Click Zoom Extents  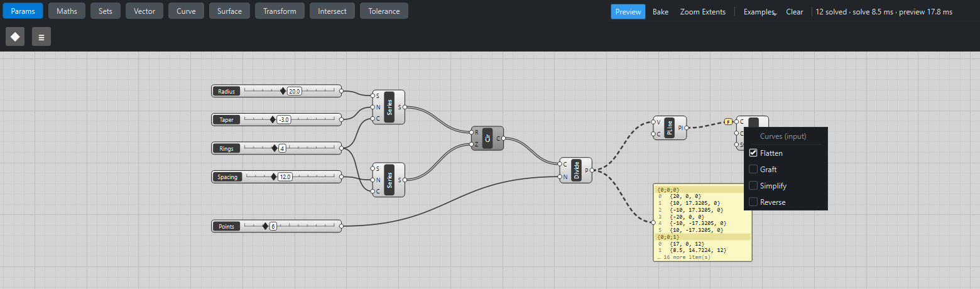(x=703, y=11)
